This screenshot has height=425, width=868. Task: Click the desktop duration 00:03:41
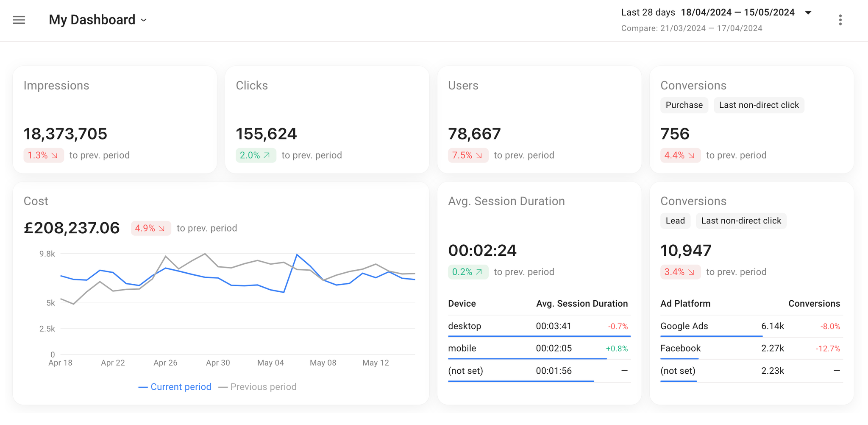[x=554, y=326]
